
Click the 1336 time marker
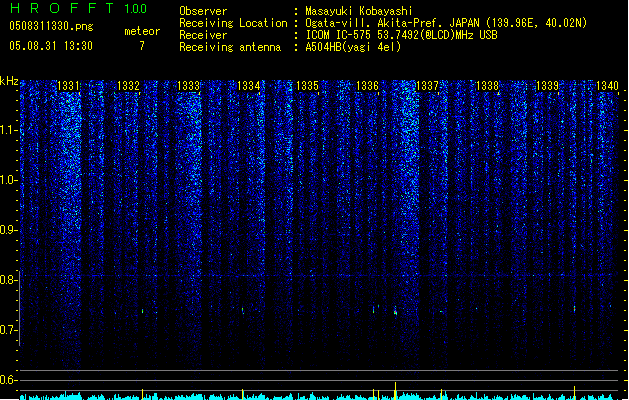[x=367, y=86]
